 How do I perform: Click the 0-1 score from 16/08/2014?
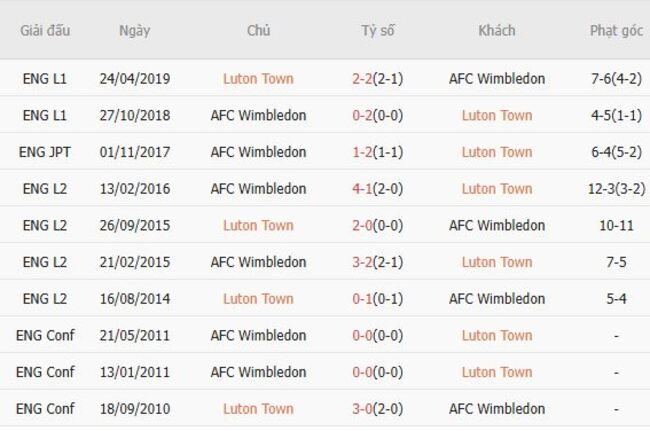click(366, 298)
